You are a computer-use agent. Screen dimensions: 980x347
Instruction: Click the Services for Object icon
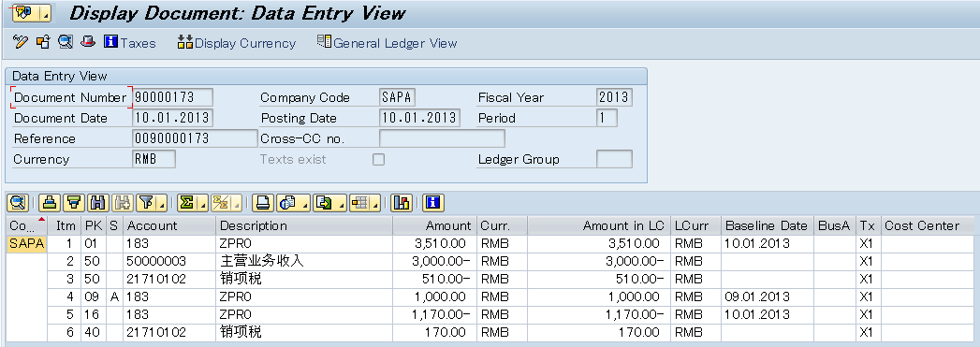point(24,12)
